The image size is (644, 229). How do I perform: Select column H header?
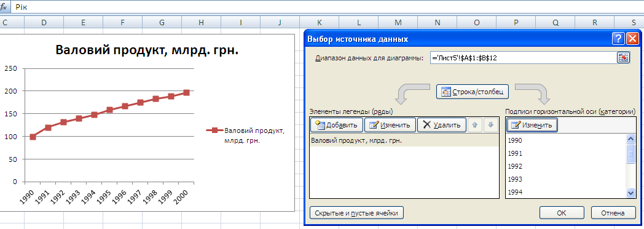coord(201,23)
